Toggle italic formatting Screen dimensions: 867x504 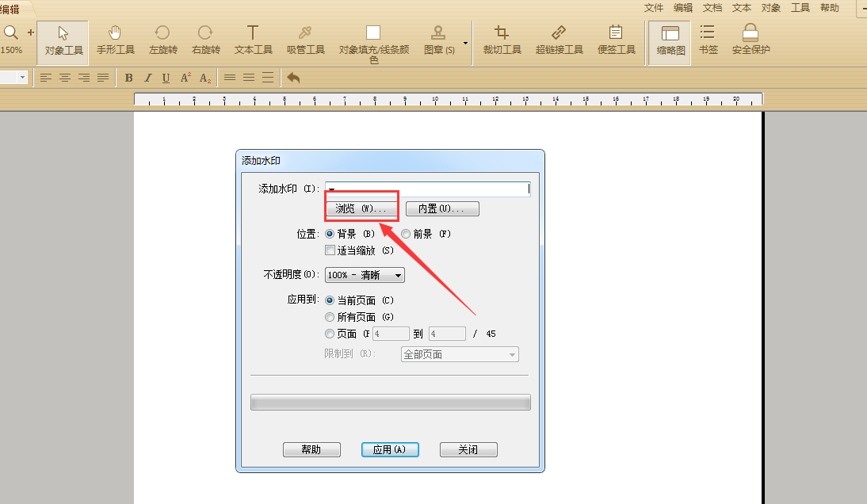click(147, 78)
